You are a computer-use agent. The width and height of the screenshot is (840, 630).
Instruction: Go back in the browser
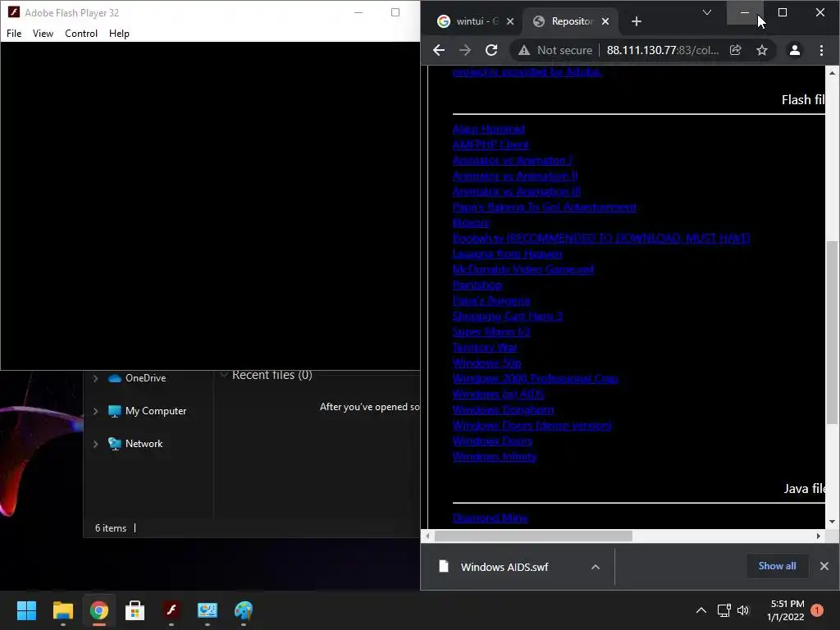(x=439, y=50)
